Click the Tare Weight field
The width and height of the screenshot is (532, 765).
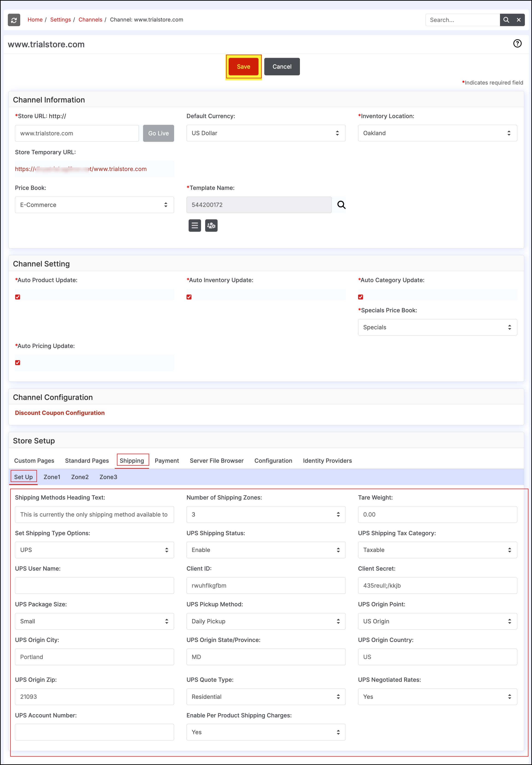pyautogui.click(x=437, y=515)
